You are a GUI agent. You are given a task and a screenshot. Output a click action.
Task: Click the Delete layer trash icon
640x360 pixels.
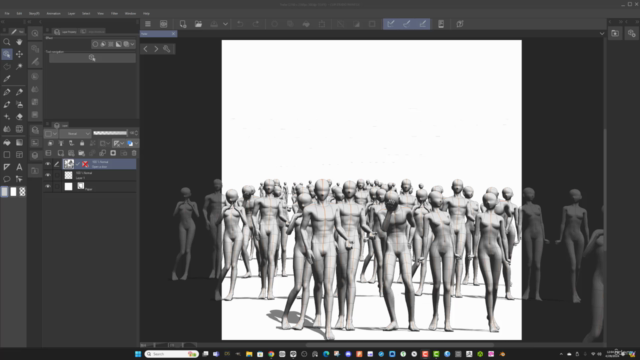pyautogui.click(x=134, y=153)
